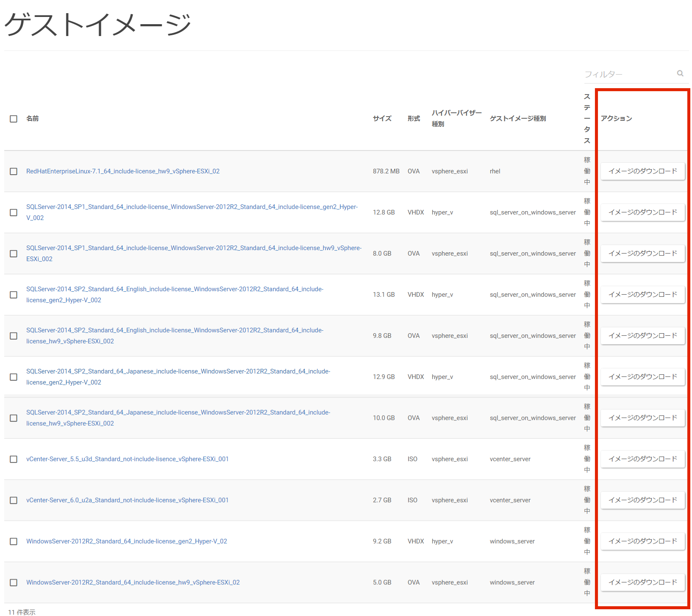Click イメージのダウンロード for the 12.9 GB image
Viewport: 692px width, 616px height.
(x=643, y=377)
